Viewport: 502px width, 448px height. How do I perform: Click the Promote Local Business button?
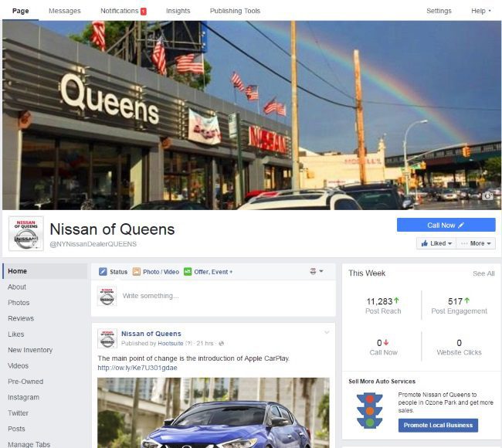[x=438, y=426]
